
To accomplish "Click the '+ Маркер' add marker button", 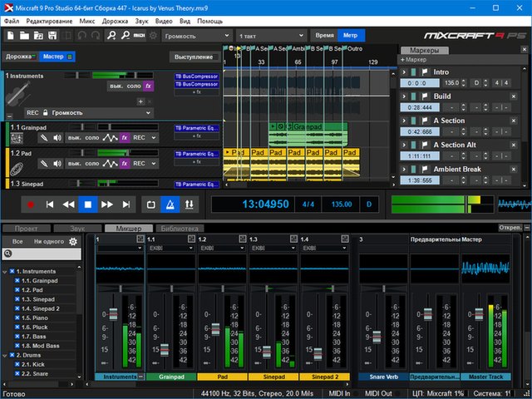I will [415, 60].
